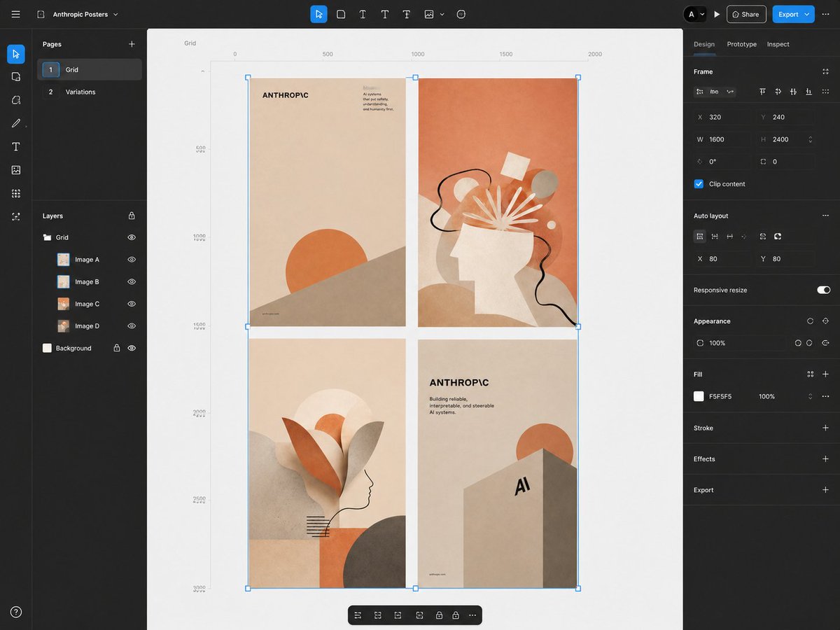Viewport: 840px width, 630px height.
Task: Select the Image D layer row
Action: click(90, 326)
